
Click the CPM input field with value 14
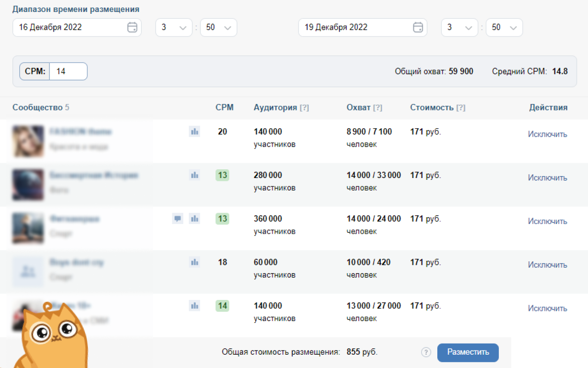click(x=68, y=72)
